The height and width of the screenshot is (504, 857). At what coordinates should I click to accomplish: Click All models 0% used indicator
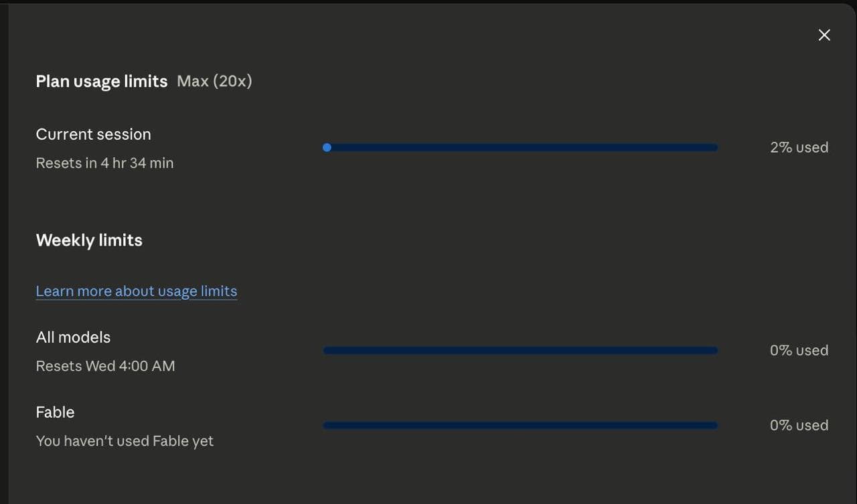tap(799, 350)
